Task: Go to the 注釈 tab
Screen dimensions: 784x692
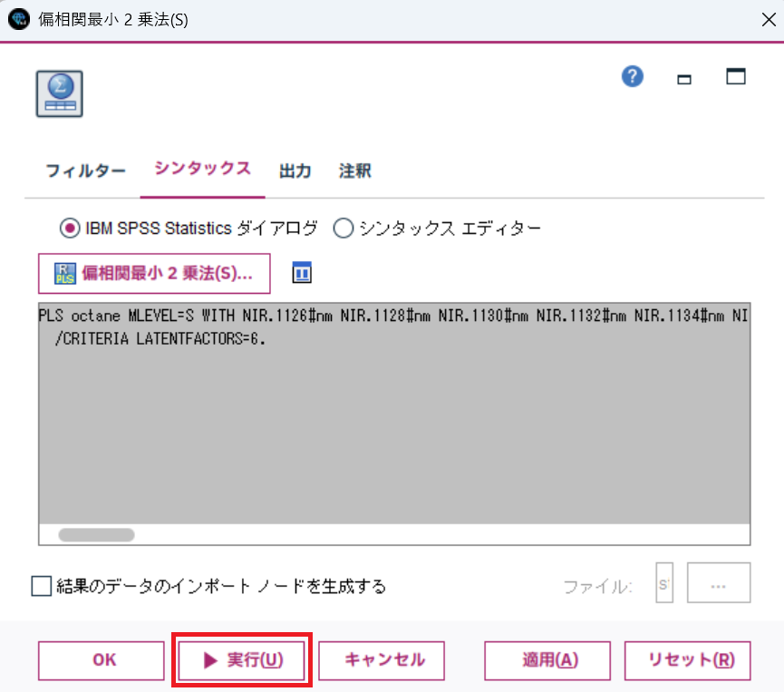Action: [355, 171]
